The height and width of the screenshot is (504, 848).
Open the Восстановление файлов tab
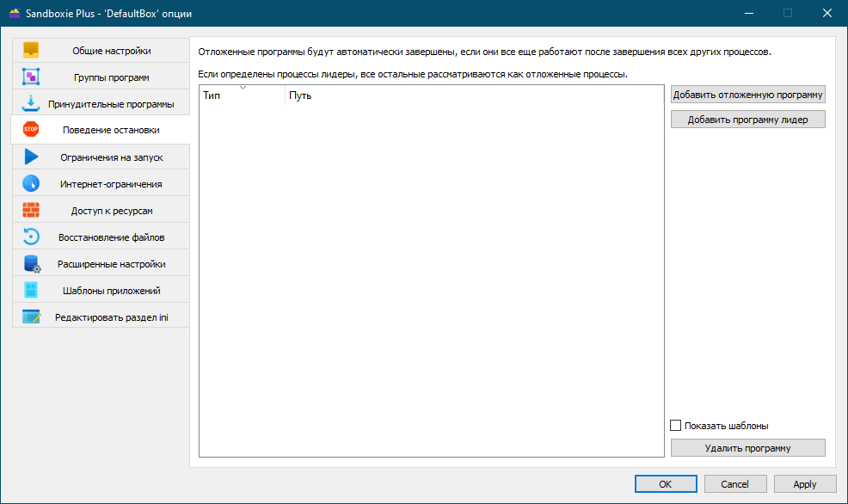pos(101,237)
